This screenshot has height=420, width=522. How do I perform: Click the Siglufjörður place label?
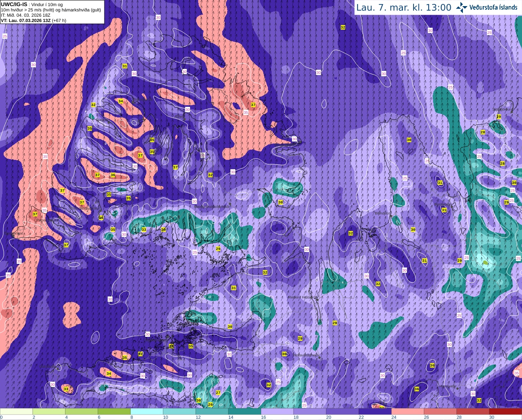coord(502,109)
